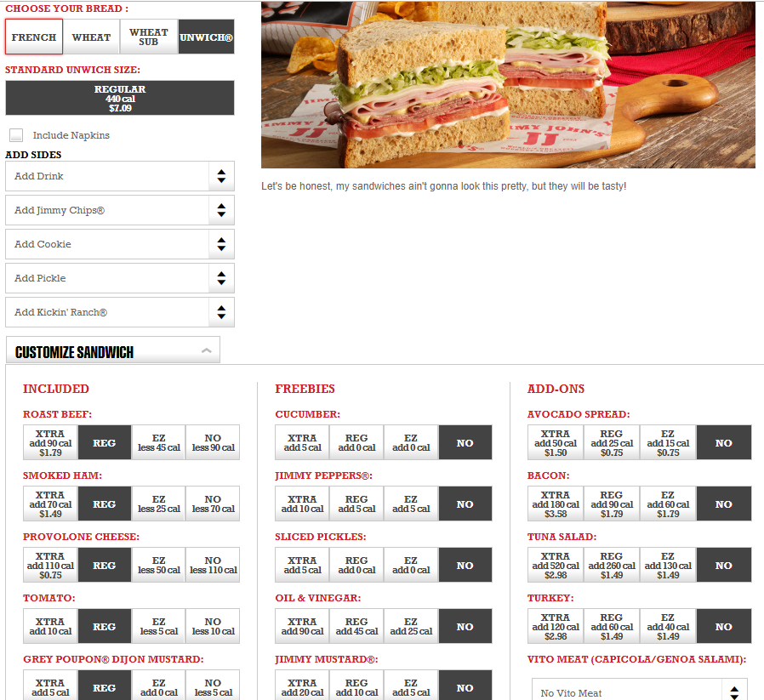764x700 pixels.
Task: Enable REG Bacon add-on
Action: (x=610, y=504)
